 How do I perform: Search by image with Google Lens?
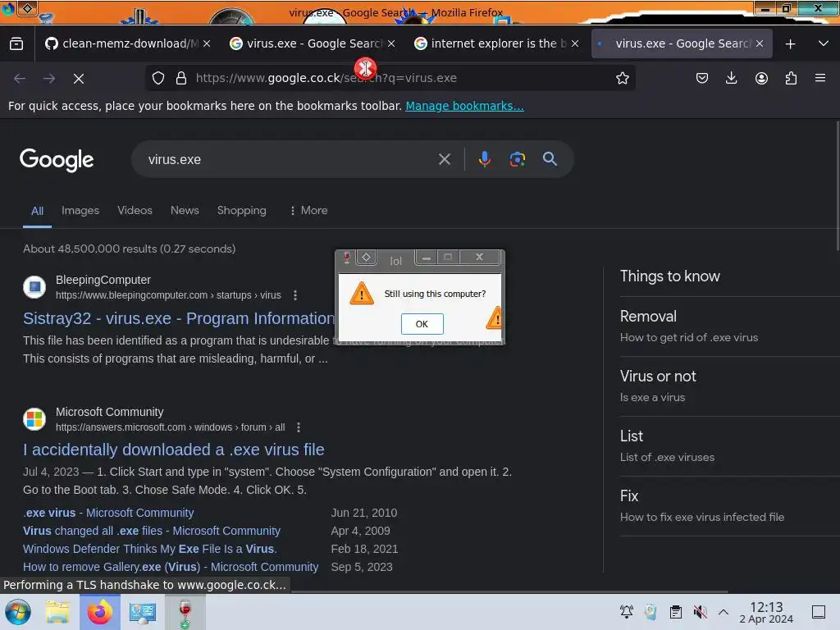pyautogui.click(x=517, y=159)
